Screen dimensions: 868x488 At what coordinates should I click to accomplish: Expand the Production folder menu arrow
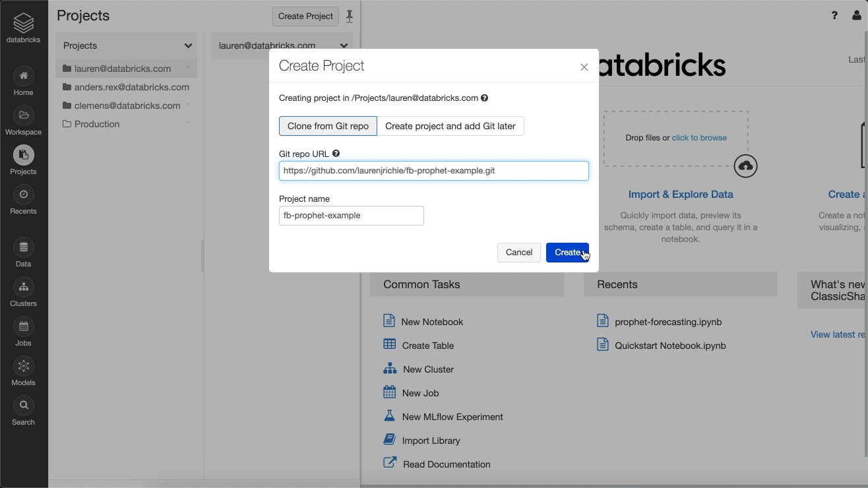[188, 124]
